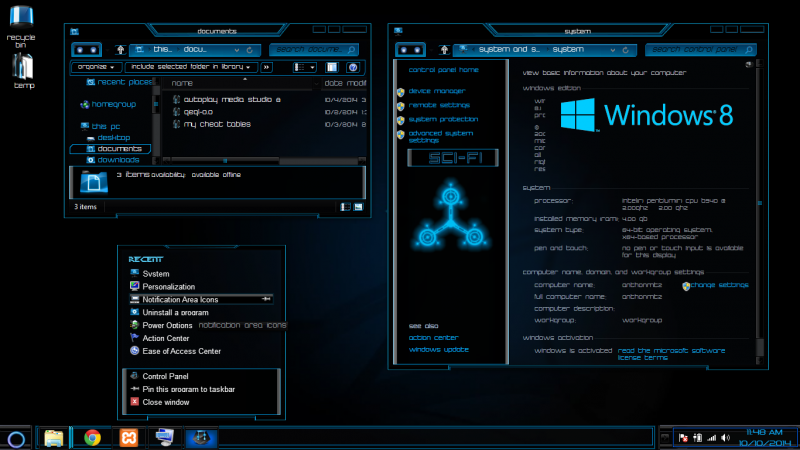Refresh the system window address bar

[626, 50]
